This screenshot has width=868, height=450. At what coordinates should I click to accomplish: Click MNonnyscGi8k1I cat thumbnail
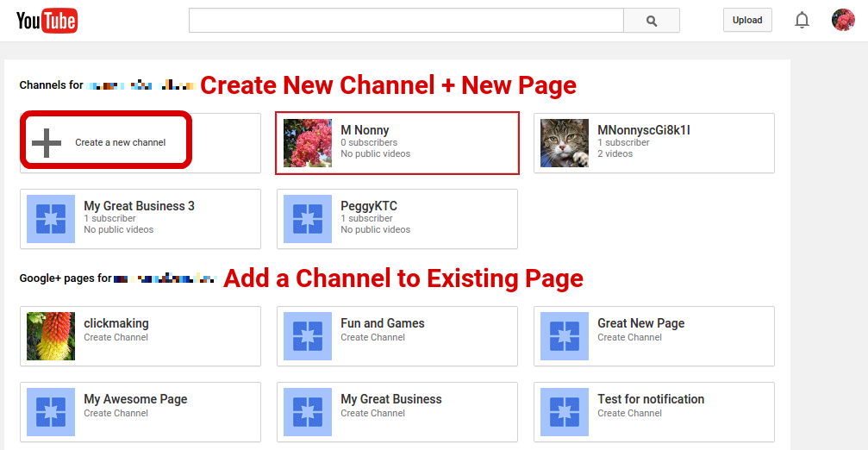point(565,143)
